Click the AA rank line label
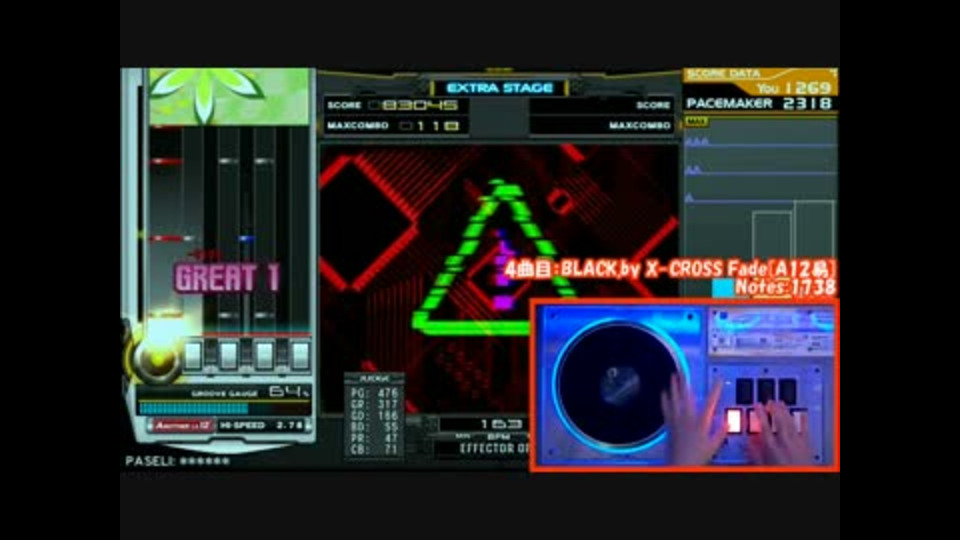This screenshot has height=540, width=960. coord(693,170)
